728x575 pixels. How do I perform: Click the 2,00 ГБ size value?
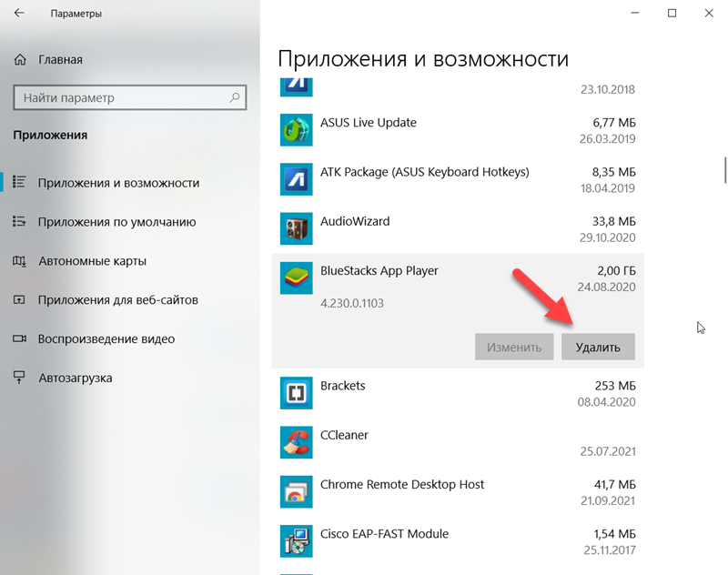(616, 270)
